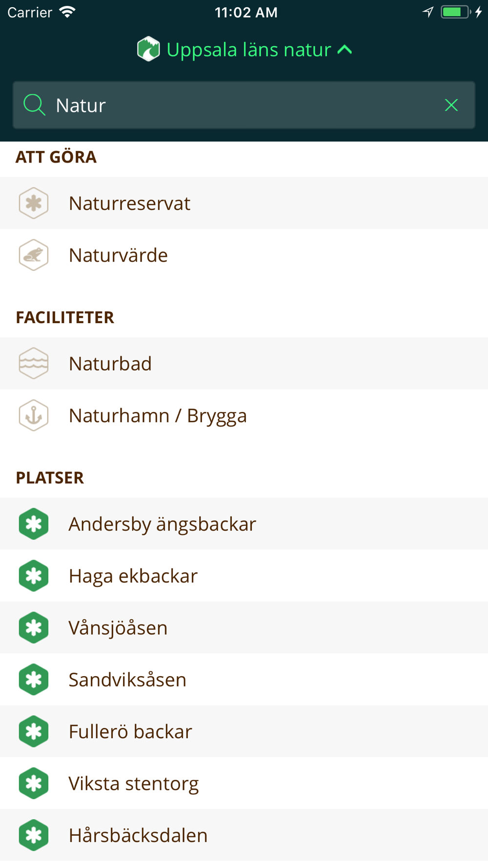Open Hårsbäcksdalen from results

pyautogui.click(x=244, y=835)
